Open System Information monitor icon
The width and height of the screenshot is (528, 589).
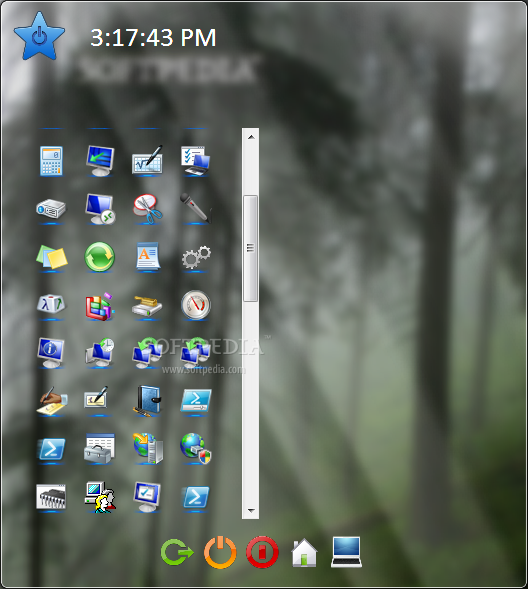click(x=51, y=352)
